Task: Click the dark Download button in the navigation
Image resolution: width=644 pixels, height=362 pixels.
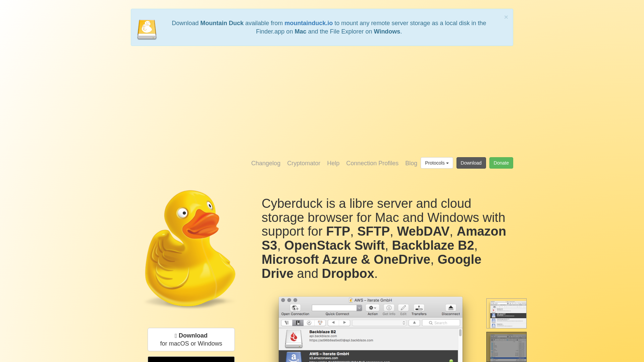Action: tap(471, 163)
